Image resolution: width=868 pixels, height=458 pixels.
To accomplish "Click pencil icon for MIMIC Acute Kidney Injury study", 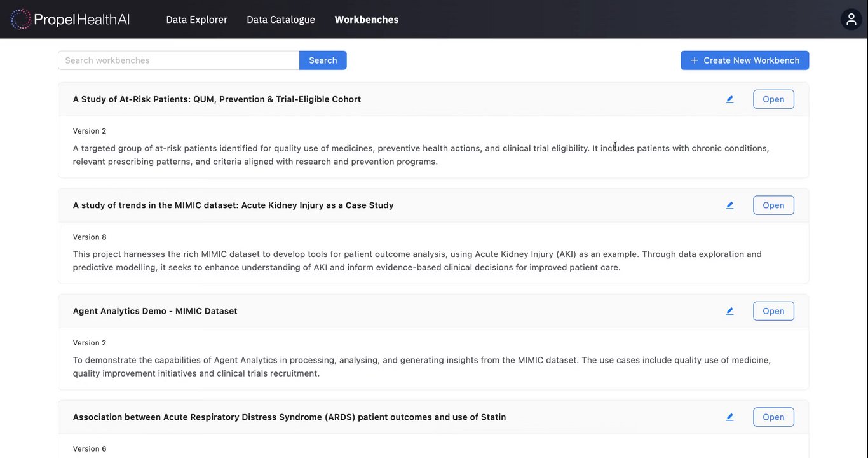I will point(729,205).
